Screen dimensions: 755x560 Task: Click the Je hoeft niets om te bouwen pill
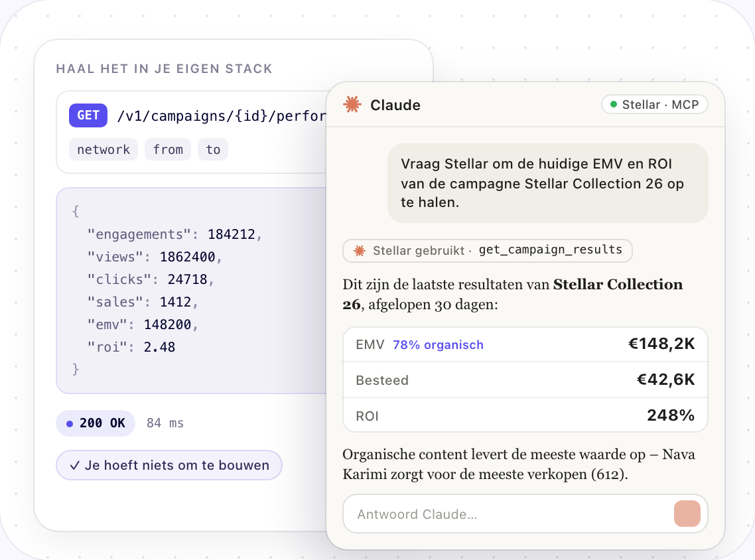click(169, 465)
